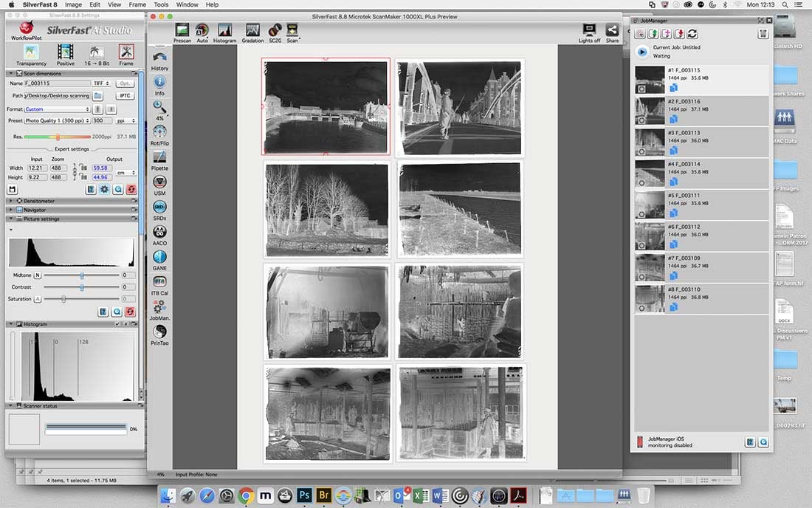
Task: Open the WorkflowPilot
Action: (x=26, y=30)
